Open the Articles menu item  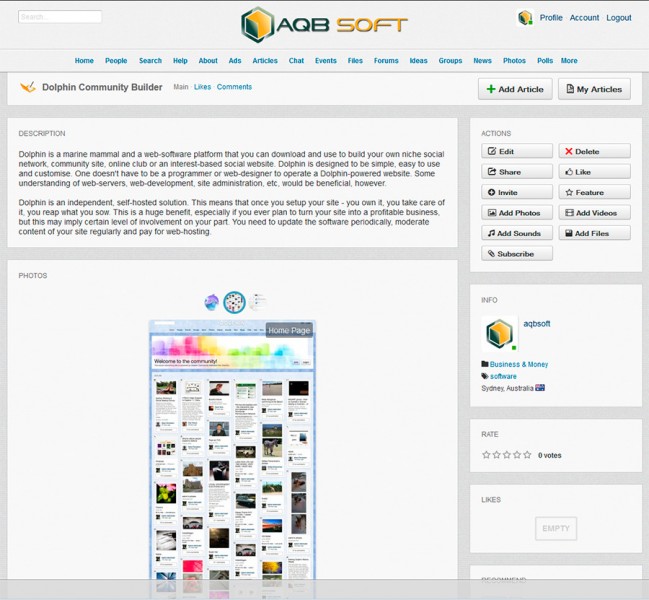coord(265,60)
